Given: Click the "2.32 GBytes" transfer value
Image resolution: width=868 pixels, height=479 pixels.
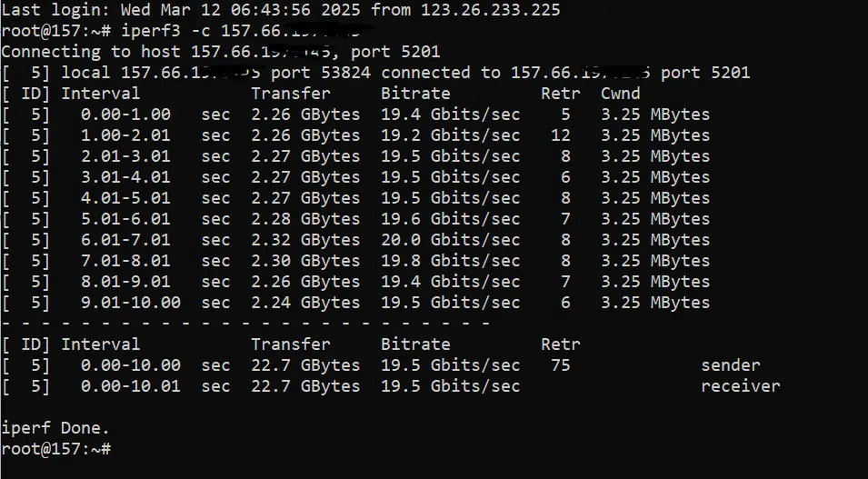Looking at the screenshot, I should [x=305, y=240].
